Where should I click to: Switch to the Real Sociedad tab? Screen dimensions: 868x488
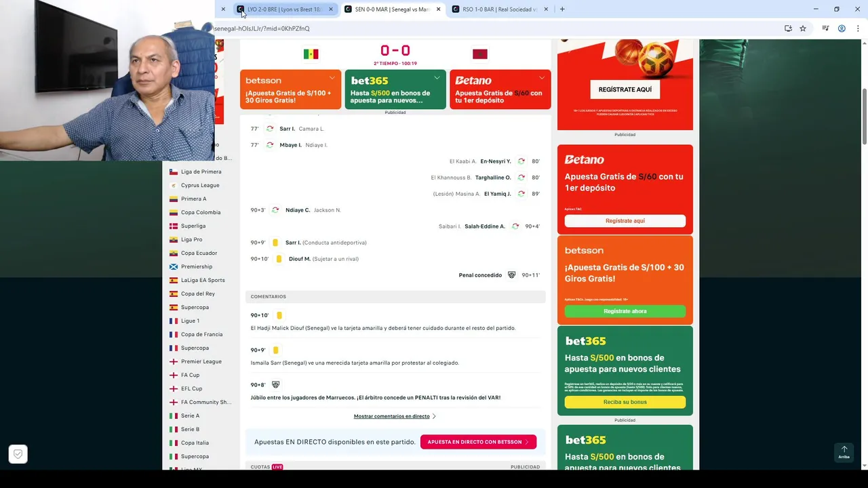(500, 9)
